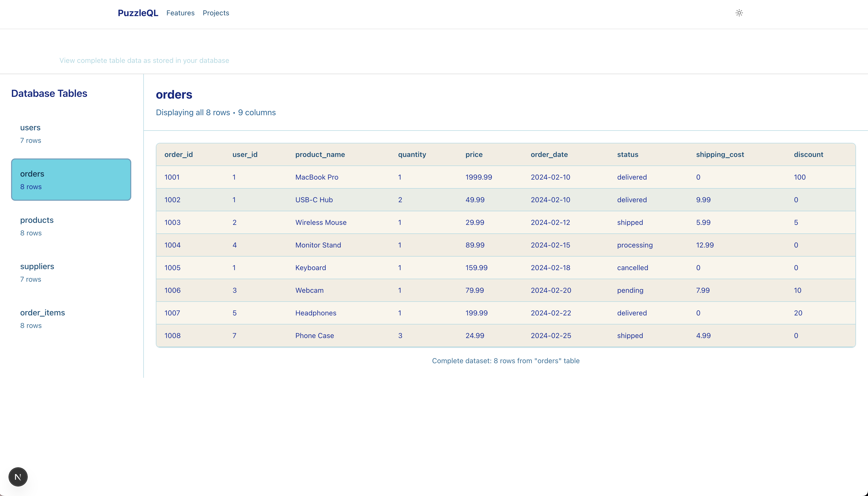The image size is (868, 496).
Task: Open the Projects nav link
Action: click(x=215, y=13)
